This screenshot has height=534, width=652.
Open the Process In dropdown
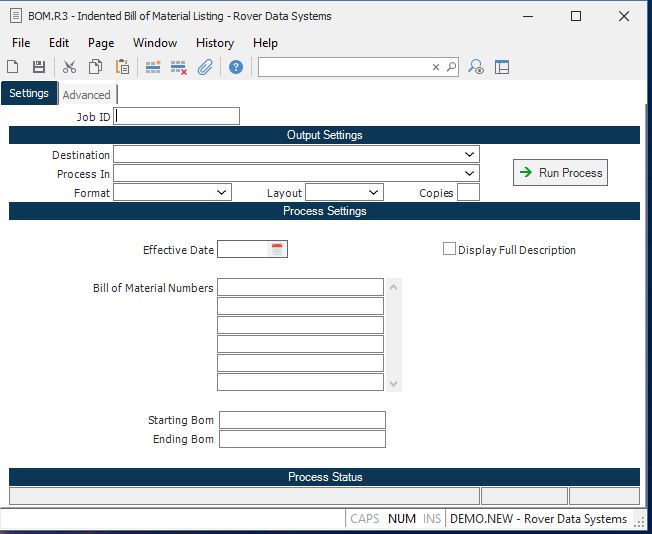469,174
